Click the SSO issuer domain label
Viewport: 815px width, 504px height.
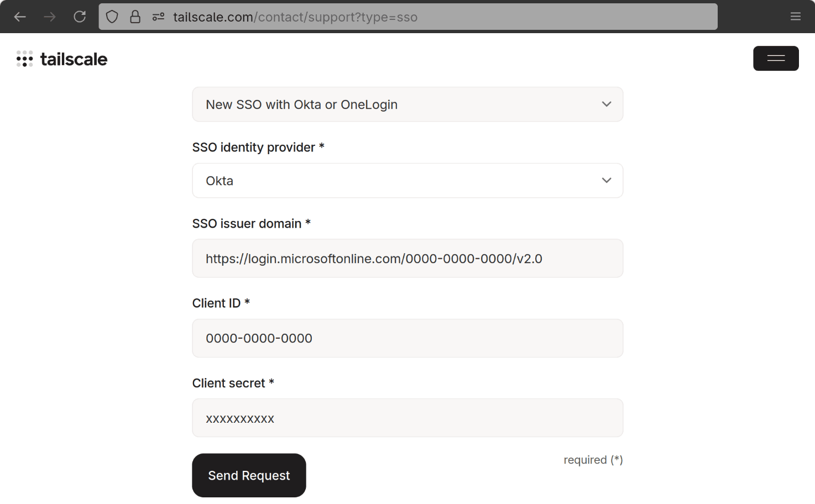coord(251,223)
